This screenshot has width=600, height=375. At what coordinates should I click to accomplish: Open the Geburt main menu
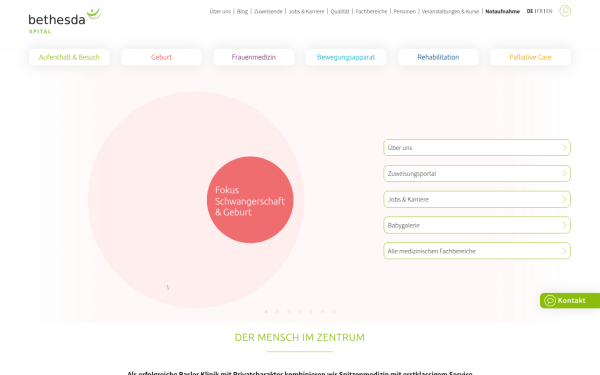point(161,57)
